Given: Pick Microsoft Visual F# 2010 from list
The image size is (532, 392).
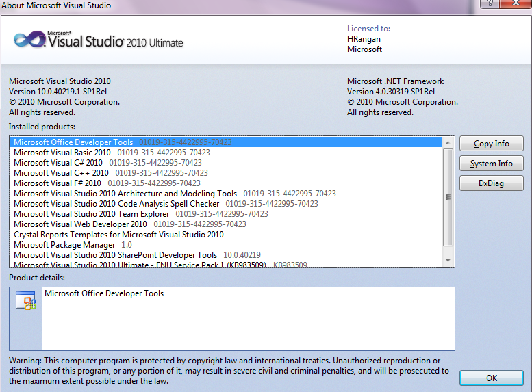Looking at the screenshot, I should [58, 183].
